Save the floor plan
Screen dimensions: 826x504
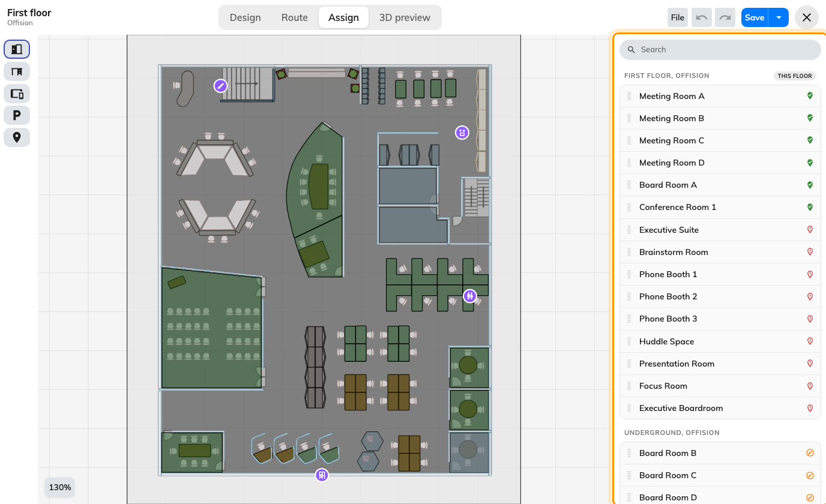click(755, 17)
